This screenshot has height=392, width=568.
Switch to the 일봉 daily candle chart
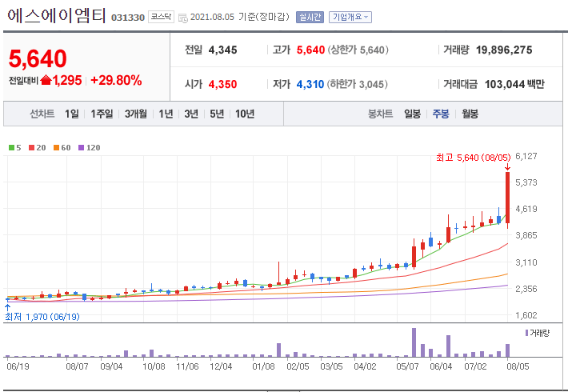click(x=412, y=114)
